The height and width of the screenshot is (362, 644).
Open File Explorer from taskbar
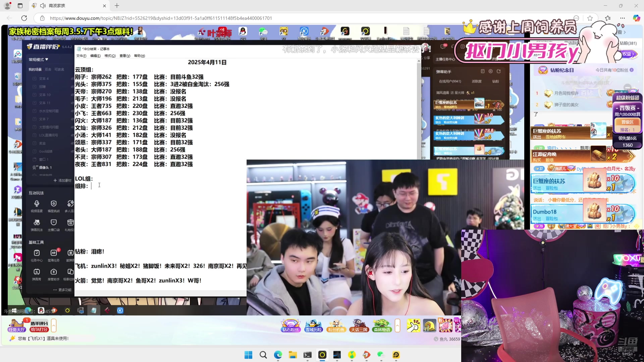293,355
